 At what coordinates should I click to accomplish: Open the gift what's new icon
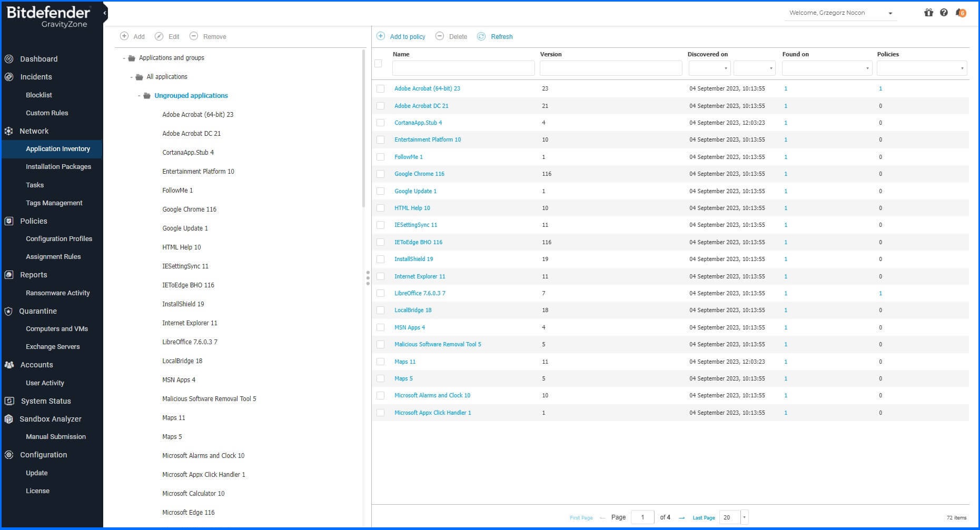[928, 13]
